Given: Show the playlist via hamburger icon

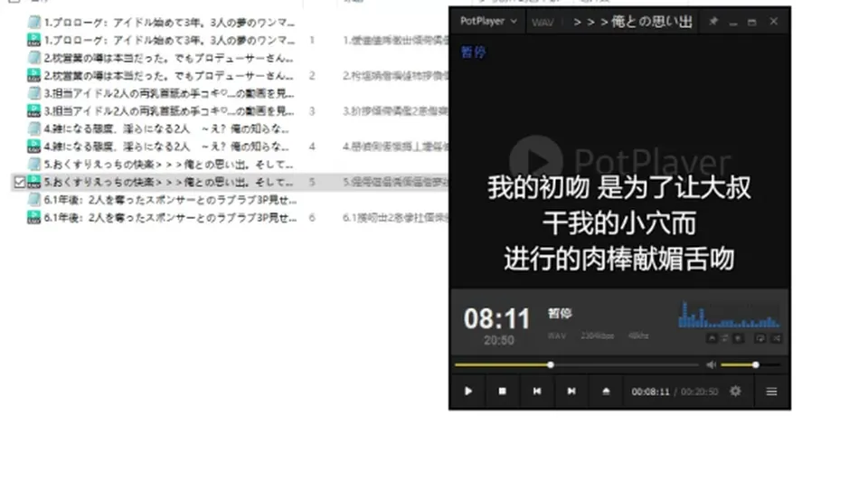Looking at the screenshot, I should [771, 392].
